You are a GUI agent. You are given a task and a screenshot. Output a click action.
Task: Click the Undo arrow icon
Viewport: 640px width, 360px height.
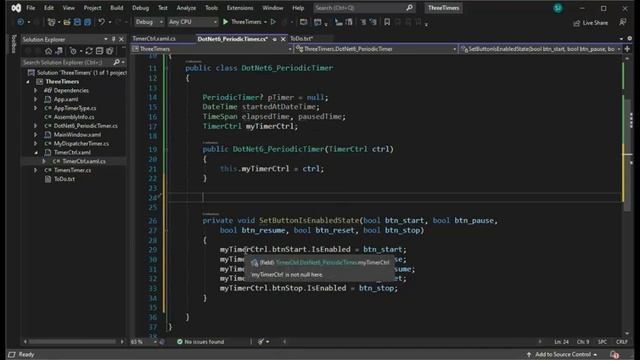(x=102, y=22)
